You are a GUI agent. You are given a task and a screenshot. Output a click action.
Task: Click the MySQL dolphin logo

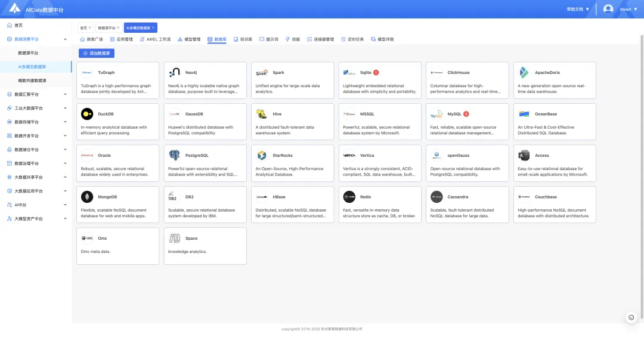pyautogui.click(x=436, y=114)
